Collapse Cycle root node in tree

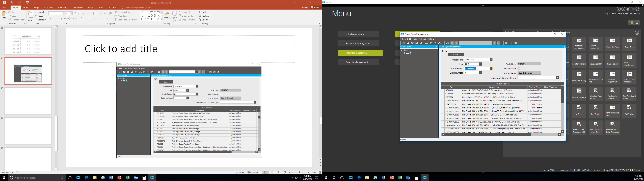[x=402, y=50]
